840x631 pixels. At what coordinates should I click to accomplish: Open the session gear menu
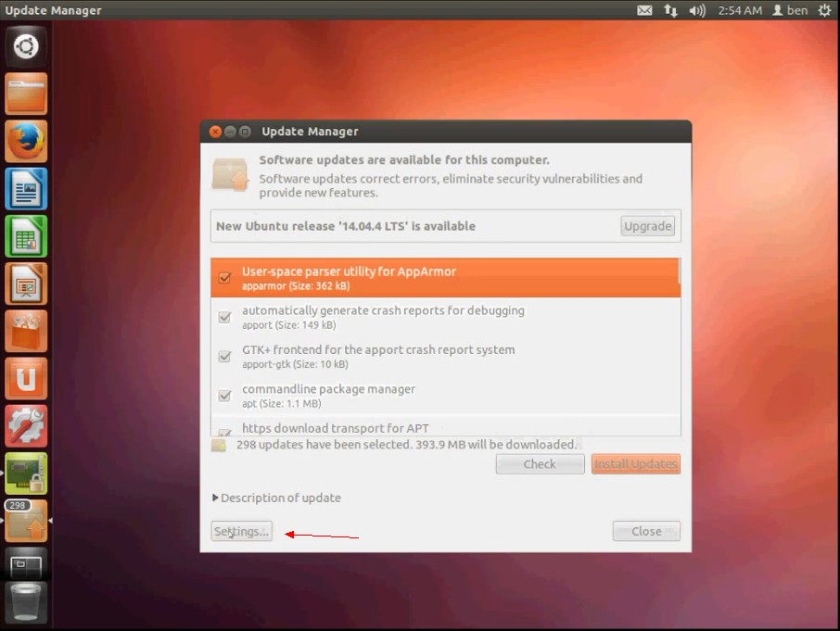click(x=824, y=10)
